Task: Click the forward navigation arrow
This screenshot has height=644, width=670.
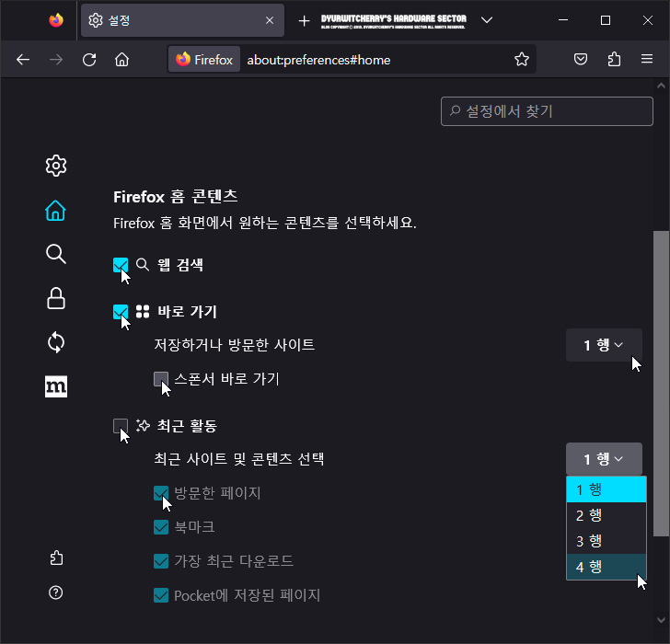Action: [56, 60]
